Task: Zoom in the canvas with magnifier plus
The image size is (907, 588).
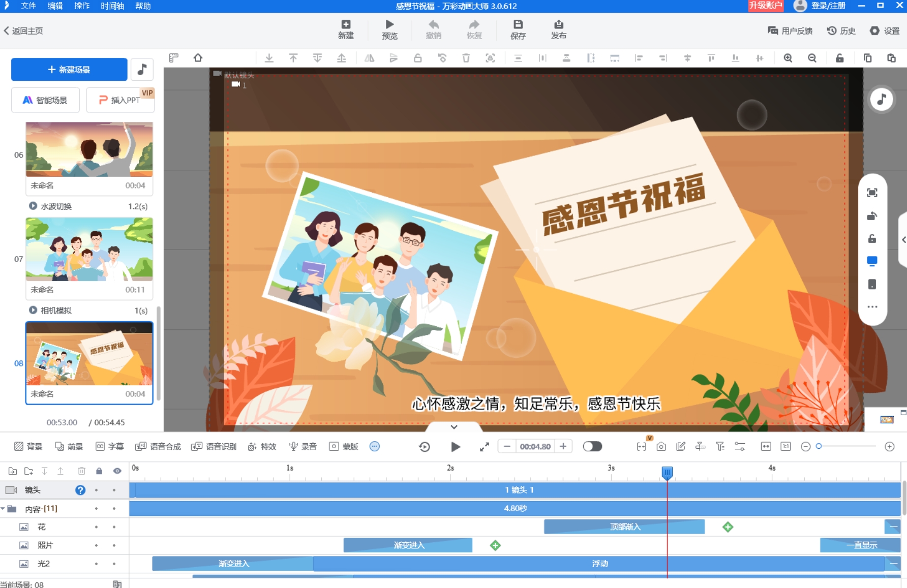Action: 788,58
